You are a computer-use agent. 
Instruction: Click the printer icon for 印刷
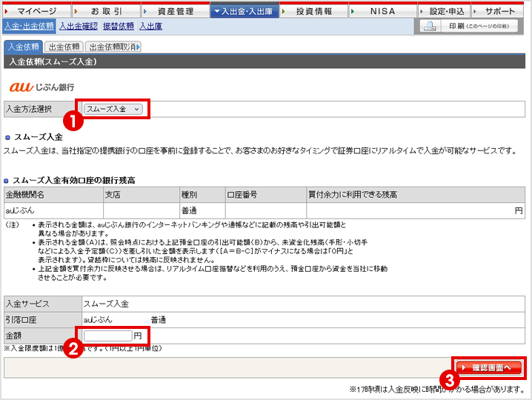click(428, 27)
